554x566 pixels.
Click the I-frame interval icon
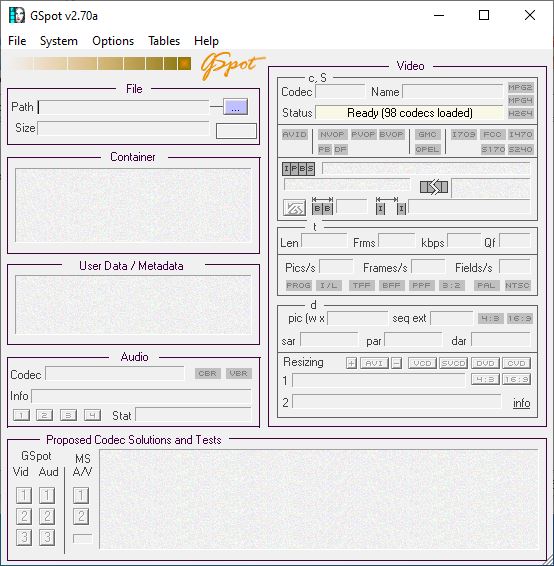pyautogui.click(x=391, y=206)
